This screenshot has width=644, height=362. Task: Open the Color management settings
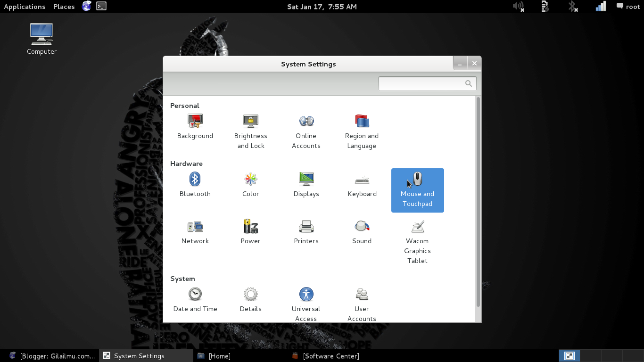[x=250, y=184]
